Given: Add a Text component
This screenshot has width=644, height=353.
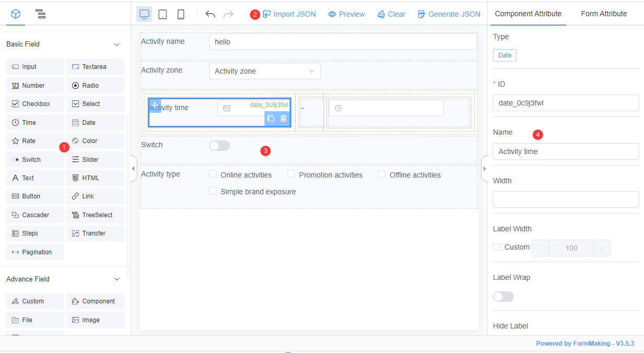Looking at the screenshot, I should [x=35, y=178].
